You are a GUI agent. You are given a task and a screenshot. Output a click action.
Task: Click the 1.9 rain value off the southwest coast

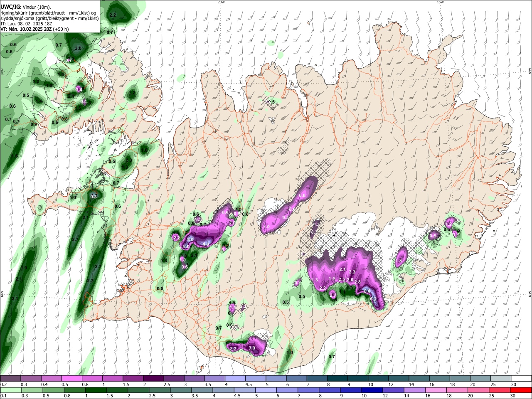tap(24, 268)
